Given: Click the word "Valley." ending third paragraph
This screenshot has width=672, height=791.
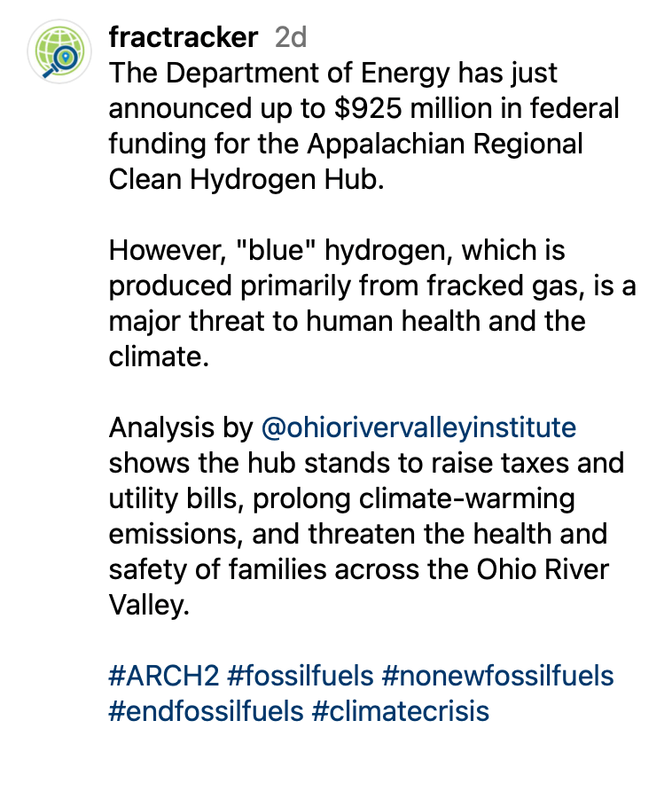Looking at the screenshot, I should click(x=149, y=606).
